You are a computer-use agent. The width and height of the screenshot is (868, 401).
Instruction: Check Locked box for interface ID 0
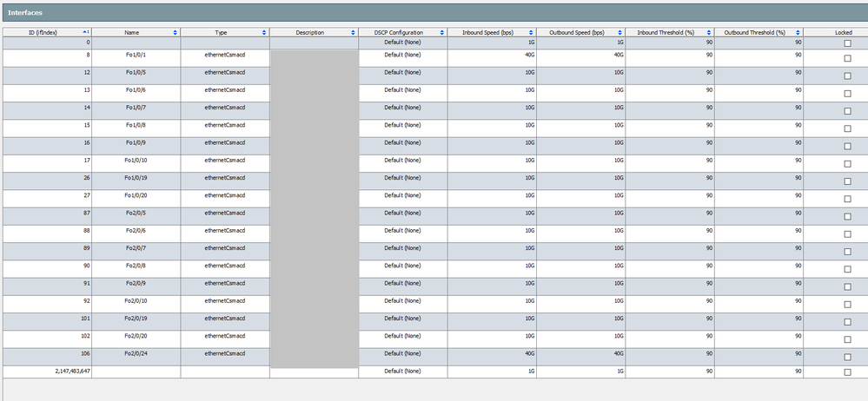847,43
